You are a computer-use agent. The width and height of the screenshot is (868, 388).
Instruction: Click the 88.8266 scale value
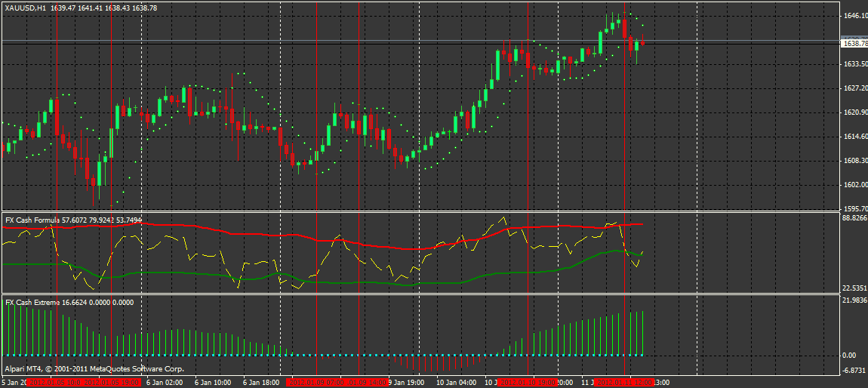854,219
